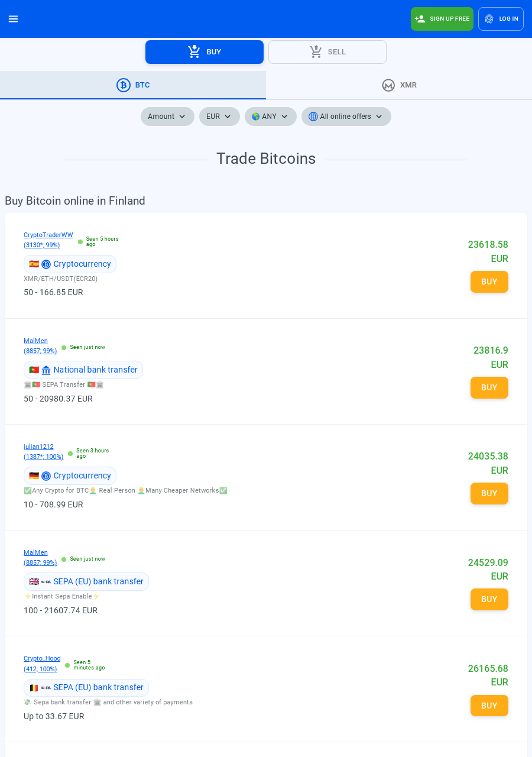
Task: Open Crypto_Hood trader profile link
Action: pos(42,658)
